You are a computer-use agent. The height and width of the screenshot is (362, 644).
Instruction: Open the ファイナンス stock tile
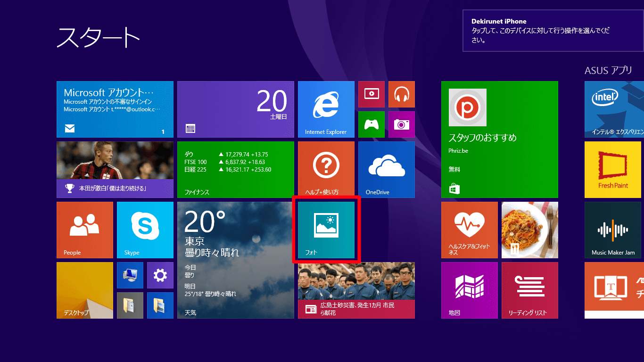[236, 170]
